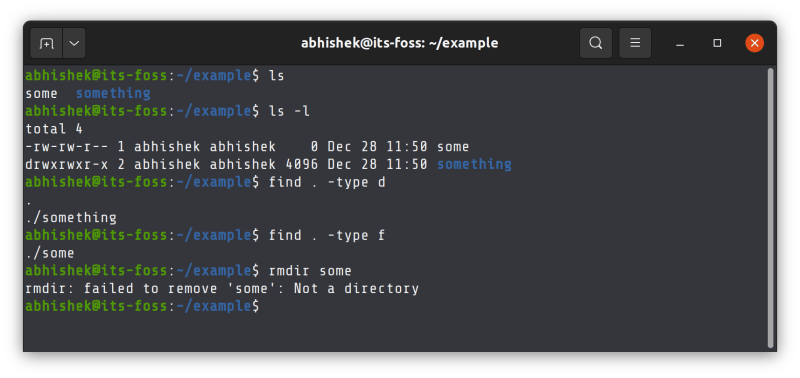Open the hamburger menu
Viewport: 800px width, 378px height.
click(x=635, y=43)
